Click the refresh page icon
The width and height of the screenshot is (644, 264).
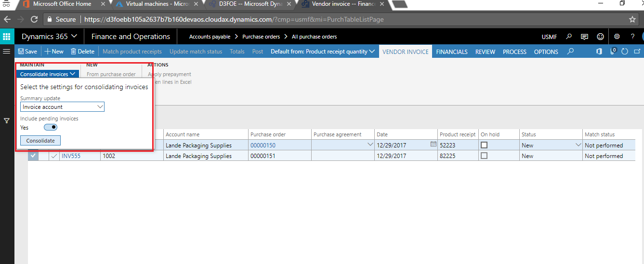tap(625, 52)
